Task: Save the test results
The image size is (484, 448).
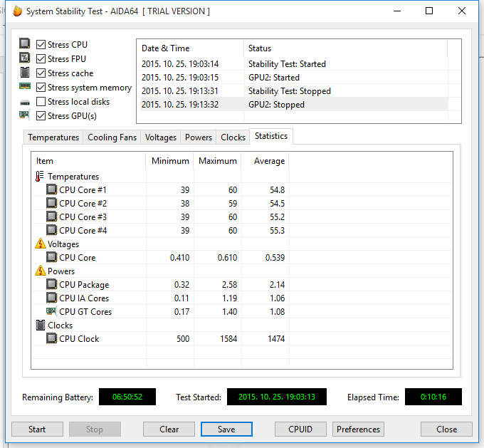Action: (x=226, y=429)
